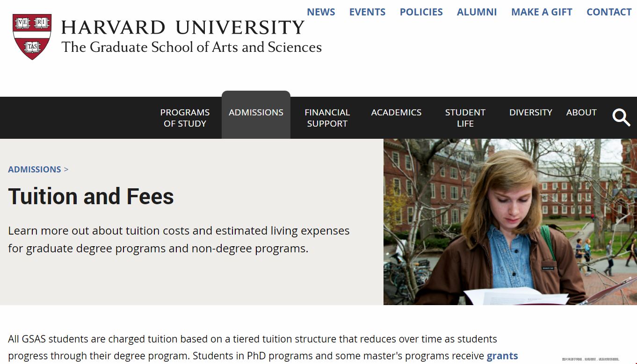The image size is (637, 364).
Task: Open the Diversity menu
Action: click(x=531, y=112)
